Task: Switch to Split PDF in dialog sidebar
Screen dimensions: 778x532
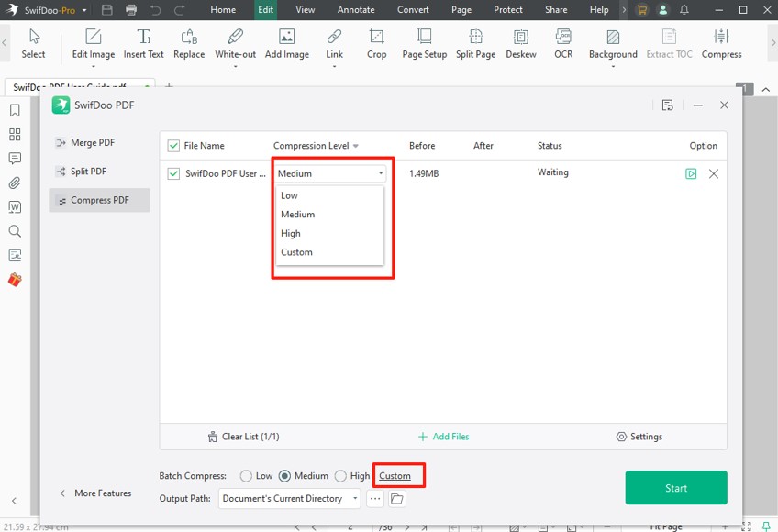Action: (x=100, y=172)
